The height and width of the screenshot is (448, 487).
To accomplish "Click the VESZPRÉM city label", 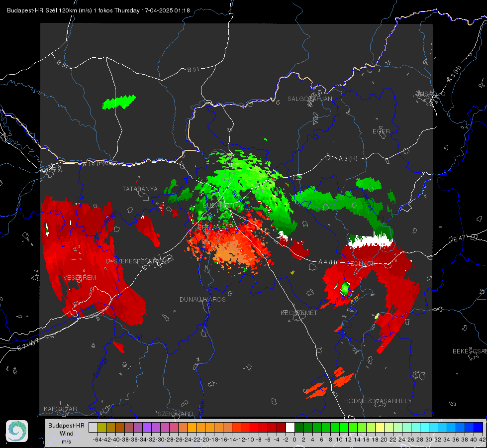I will pyautogui.click(x=80, y=278).
